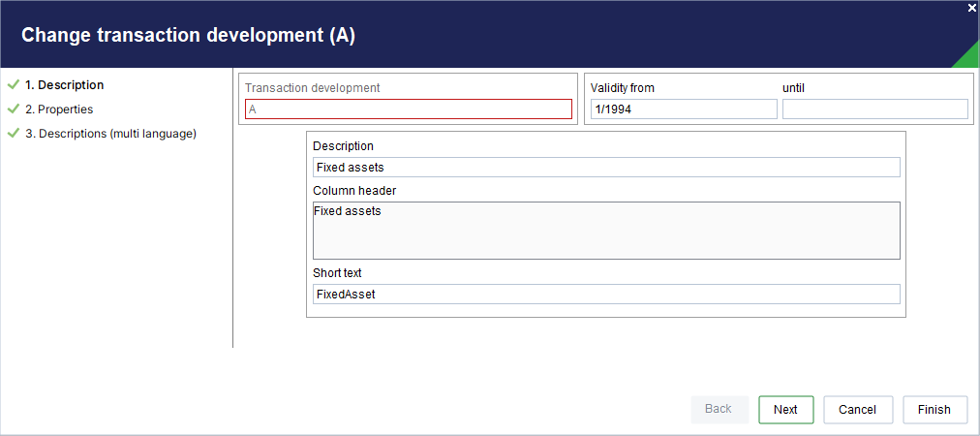The image size is (980, 436).
Task: Select the Short text field with FixedAsset
Action: [606, 294]
